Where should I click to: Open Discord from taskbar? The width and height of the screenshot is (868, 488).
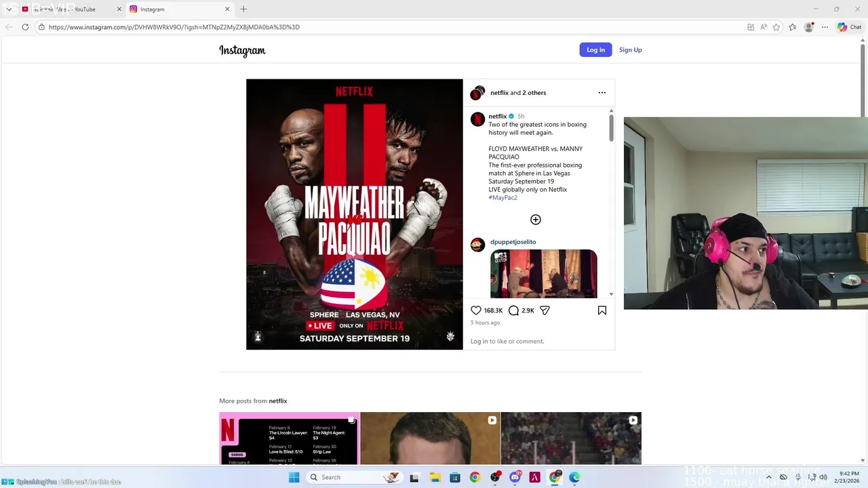point(515,477)
